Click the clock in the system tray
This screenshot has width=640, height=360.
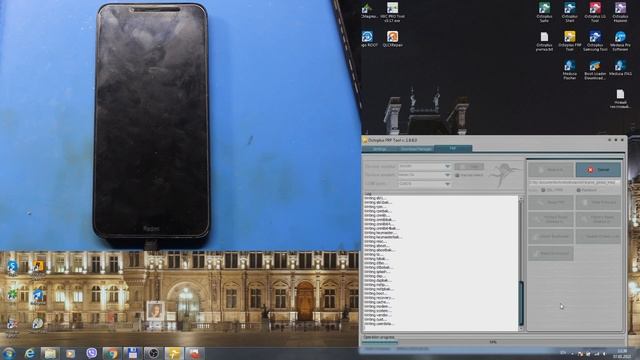tap(622, 353)
